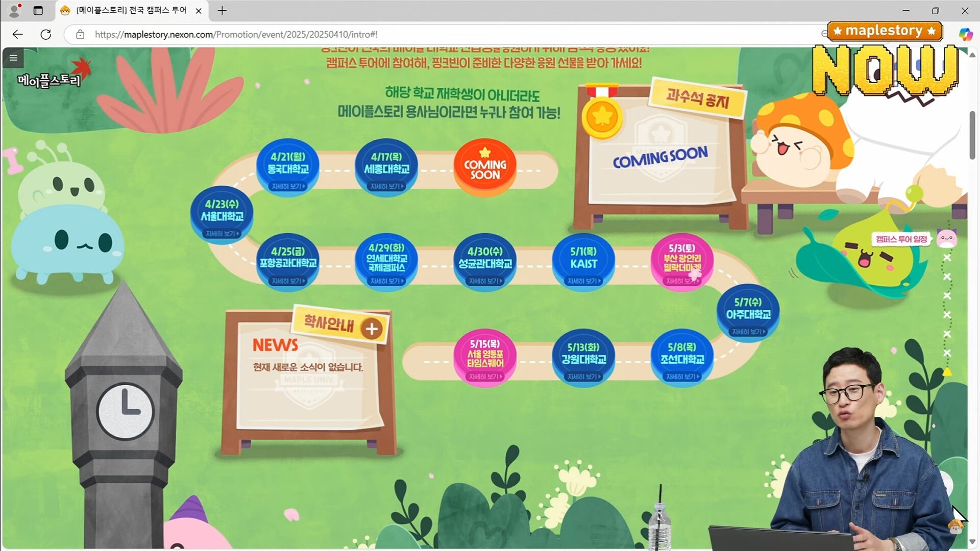
Task: Open 4/30 Sungkyunkwan University stop
Action: (x=485, y=262)
